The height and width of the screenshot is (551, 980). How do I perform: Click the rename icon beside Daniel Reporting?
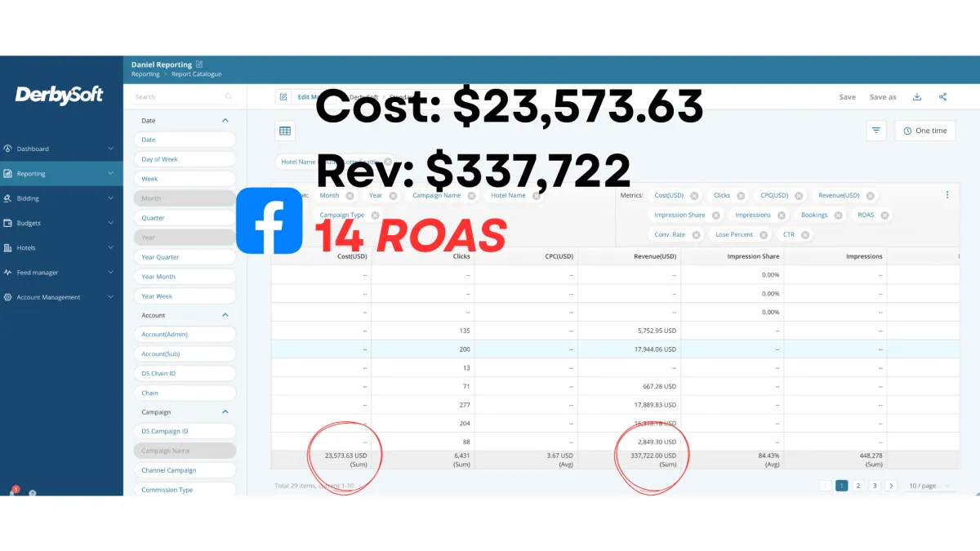(199, 64)
